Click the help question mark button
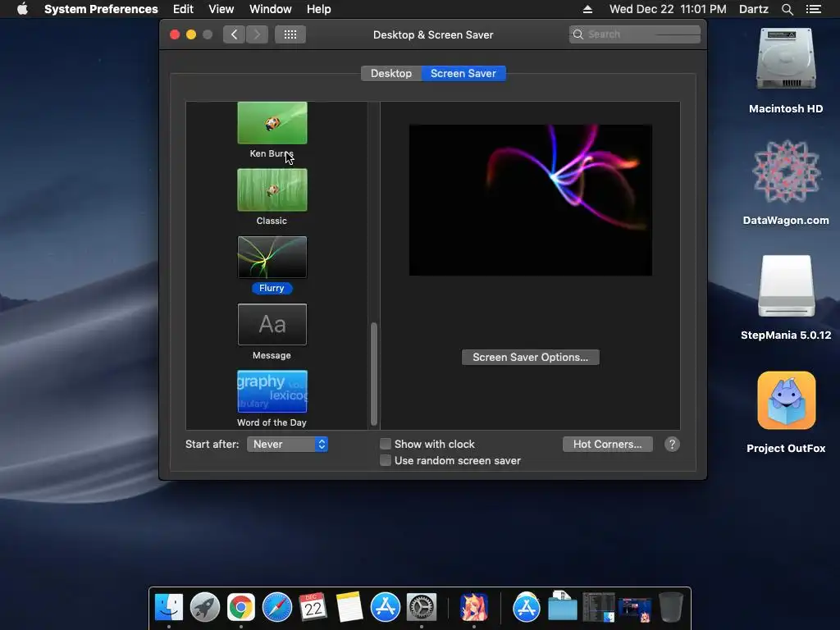 (672, 444)
